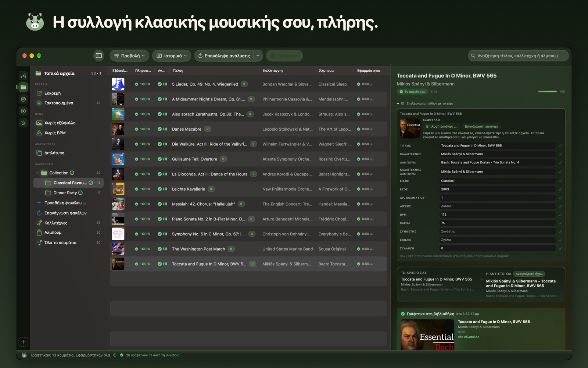Click Επανάγνωση φακέλων refresh item

(x=68, y=213)
